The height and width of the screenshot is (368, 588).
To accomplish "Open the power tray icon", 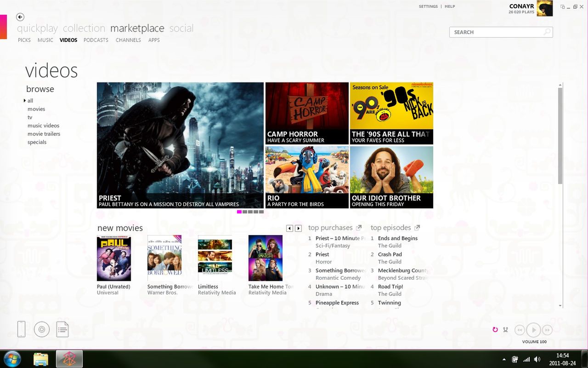I will point(515,359).
